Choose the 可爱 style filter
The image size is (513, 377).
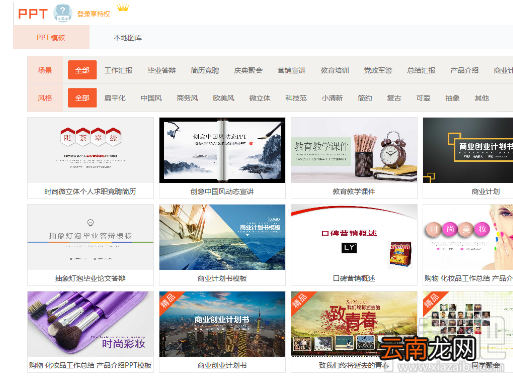(423, 98)
